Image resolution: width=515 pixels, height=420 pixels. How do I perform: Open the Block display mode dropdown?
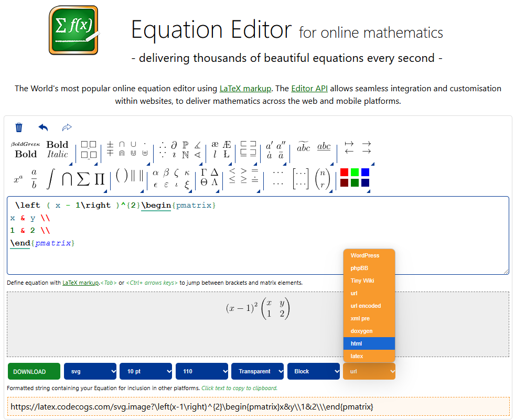point(314,371)
